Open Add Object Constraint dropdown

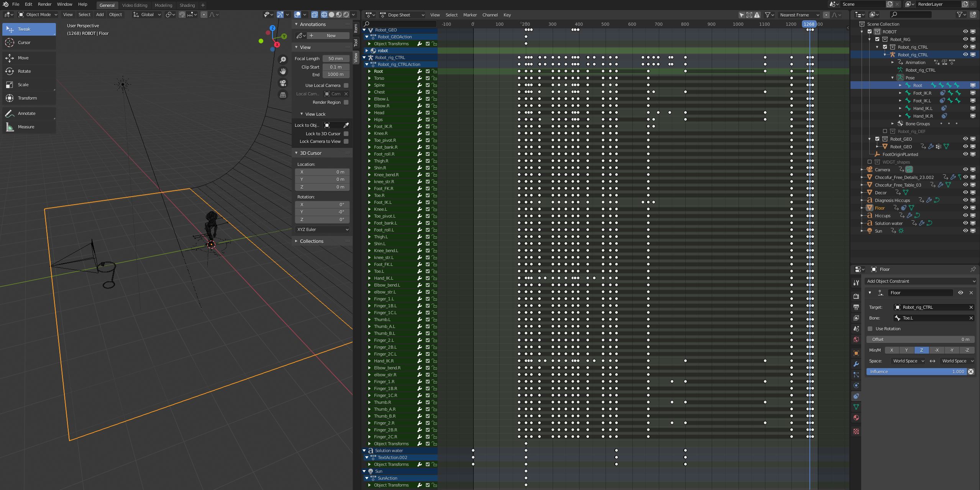(x=920, y=281)
